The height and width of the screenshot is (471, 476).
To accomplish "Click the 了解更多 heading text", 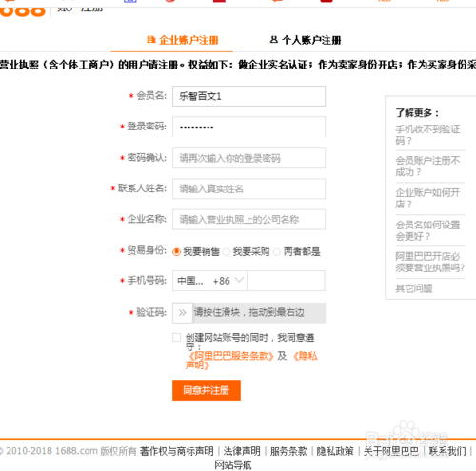I will [x=417, y=113].
